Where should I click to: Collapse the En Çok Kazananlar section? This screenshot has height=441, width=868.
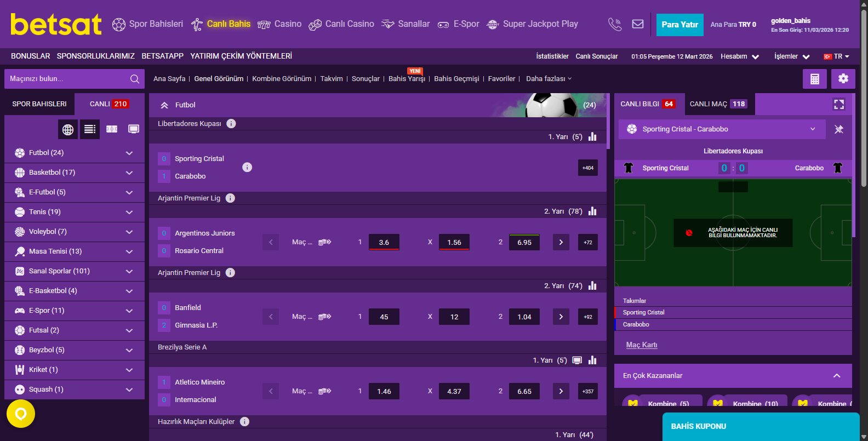pyautogui.click(x=836, y=376)
